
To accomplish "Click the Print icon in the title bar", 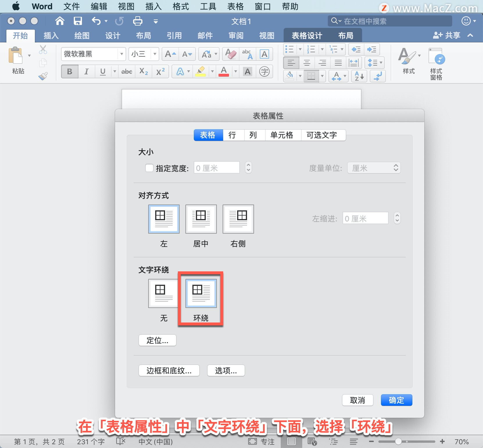I will (x=137, y=21).
